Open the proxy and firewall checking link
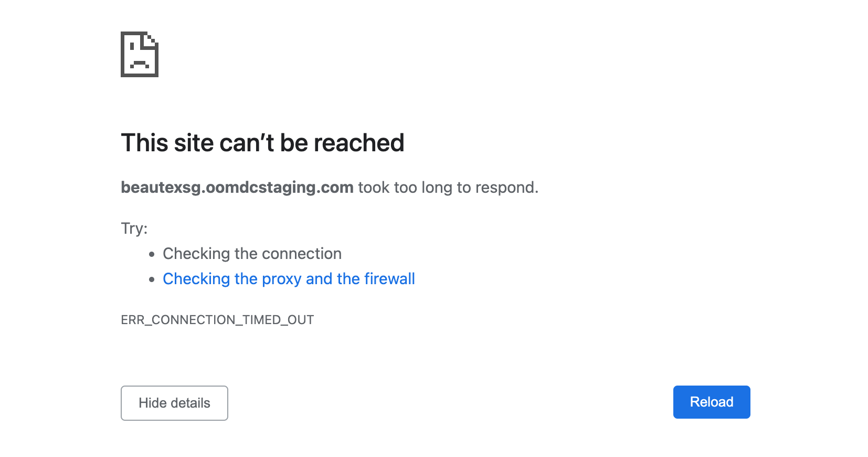The width and height of the screenshot is (868, 457). pyautogui.click(x=288, y=278)
